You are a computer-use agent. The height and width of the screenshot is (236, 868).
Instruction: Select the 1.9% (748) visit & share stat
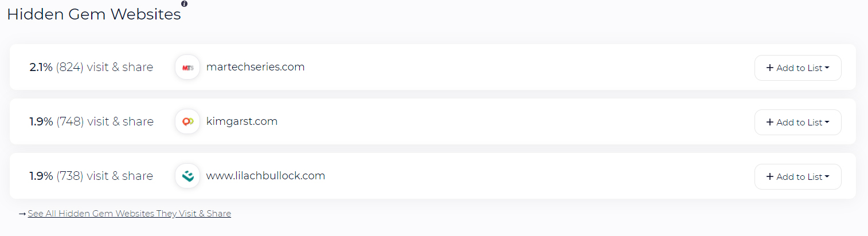[x=91, y=121]
